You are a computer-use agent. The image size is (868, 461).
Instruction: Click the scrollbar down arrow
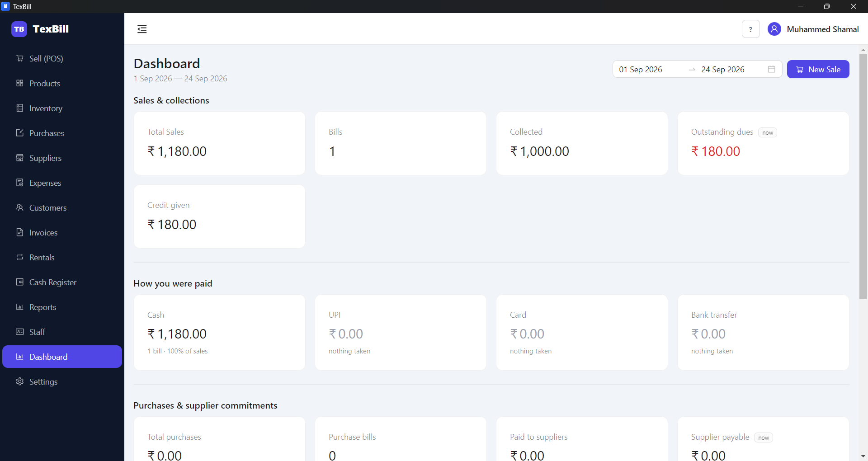863,456
